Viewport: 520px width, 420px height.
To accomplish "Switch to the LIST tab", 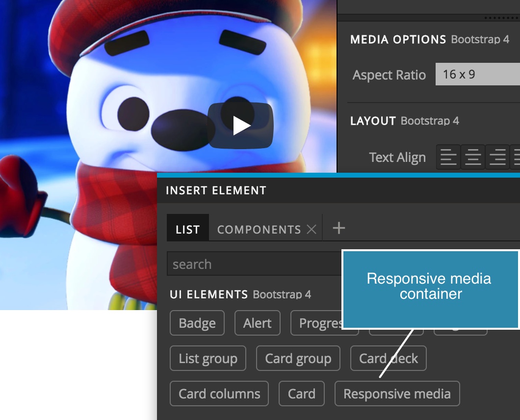I will click(x=188, y=229).
